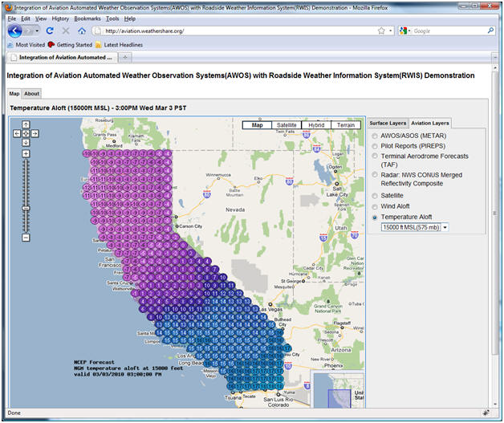Image resolution: width=504 pixels, height=423 pixels.
Task: Open the Bookmarks menu
Action: click(x=87, y=18)
